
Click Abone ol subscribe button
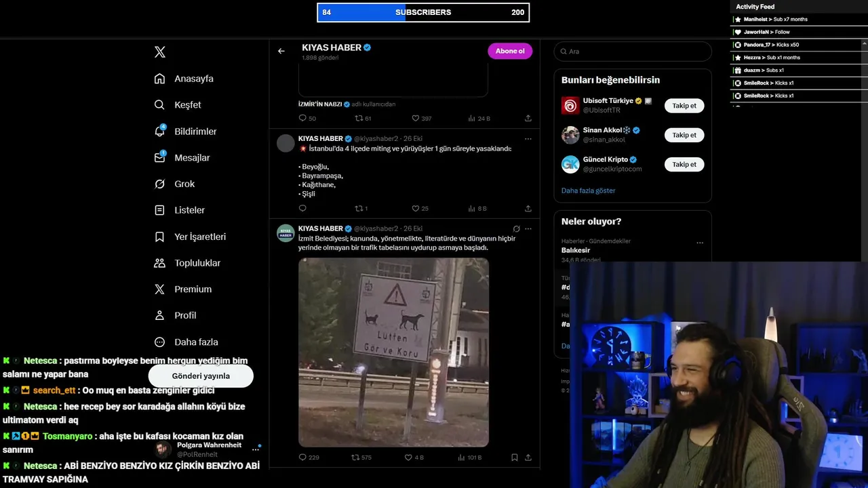pyautogui.click(x=510, y=51)
